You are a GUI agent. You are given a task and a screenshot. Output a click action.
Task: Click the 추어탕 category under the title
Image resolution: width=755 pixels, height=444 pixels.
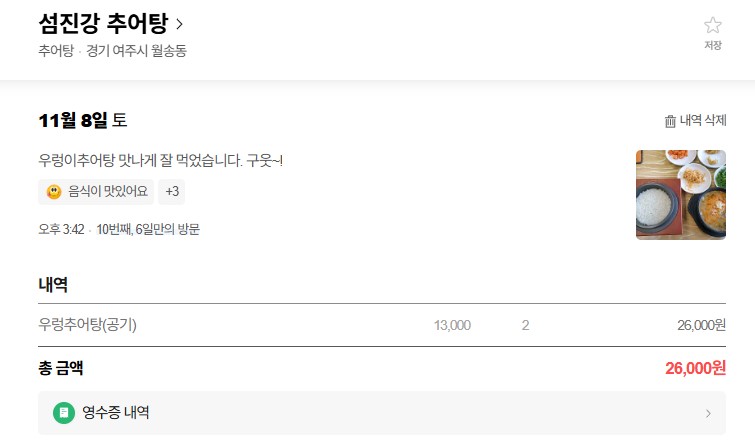pos(55,51)
